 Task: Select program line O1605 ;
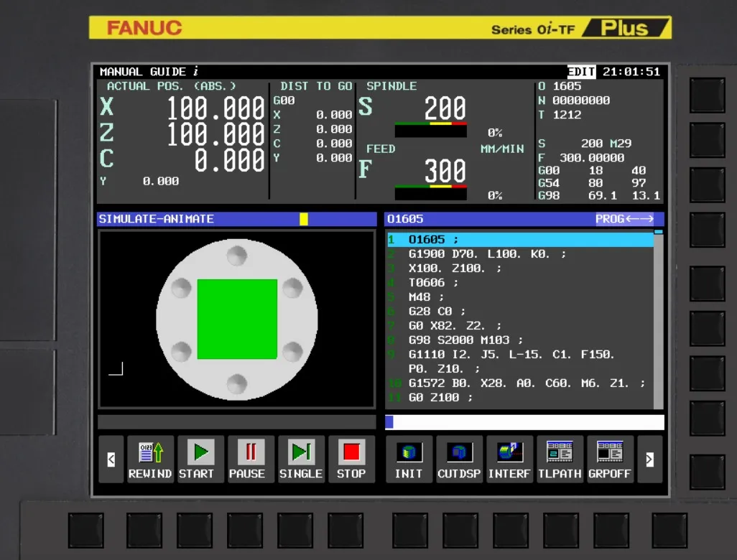(520, 240)
